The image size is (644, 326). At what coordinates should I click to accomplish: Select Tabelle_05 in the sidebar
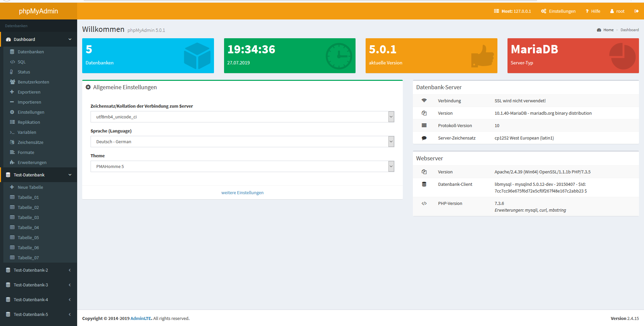(28, 237)
